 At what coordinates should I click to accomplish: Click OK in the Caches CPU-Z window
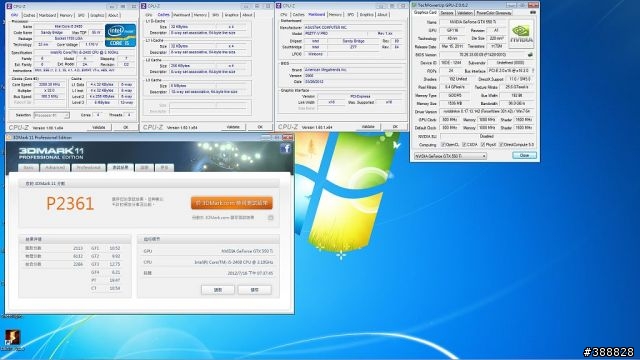260,127
